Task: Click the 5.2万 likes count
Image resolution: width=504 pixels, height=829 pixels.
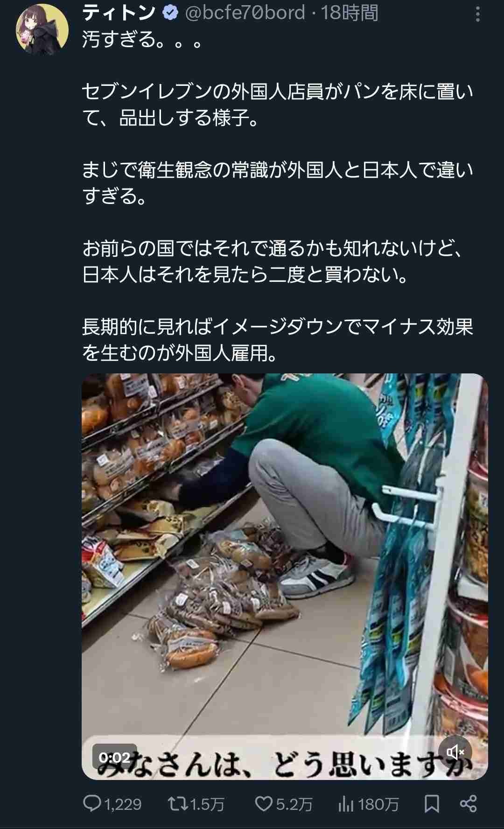Action: coord(294,804)
